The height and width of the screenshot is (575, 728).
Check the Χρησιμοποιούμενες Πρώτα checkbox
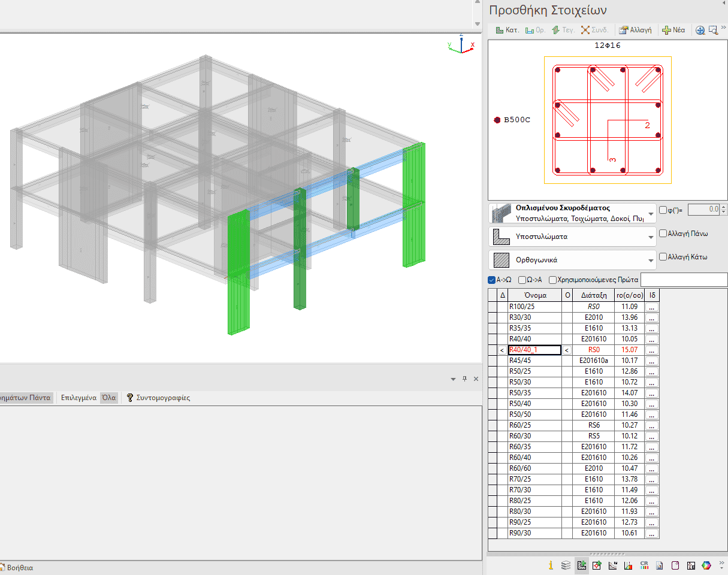pyautogui.click(x=552, y=280)
